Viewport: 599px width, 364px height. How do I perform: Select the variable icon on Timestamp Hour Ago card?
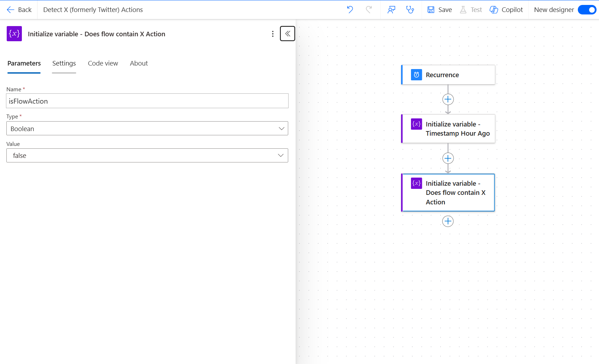tap(416, 124)
